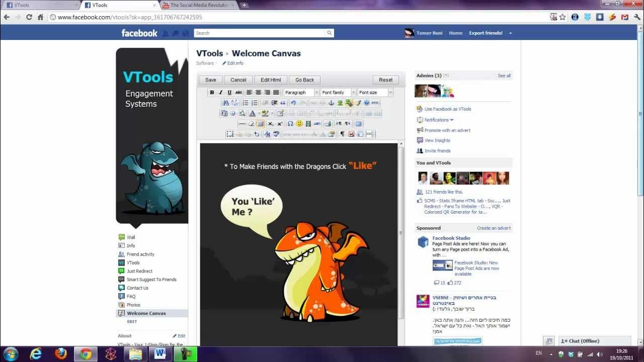Image resolution: width=644 pixels, height=362 pixels.
Task: Insert a smiley emoticon
Action: coord(300,124)
